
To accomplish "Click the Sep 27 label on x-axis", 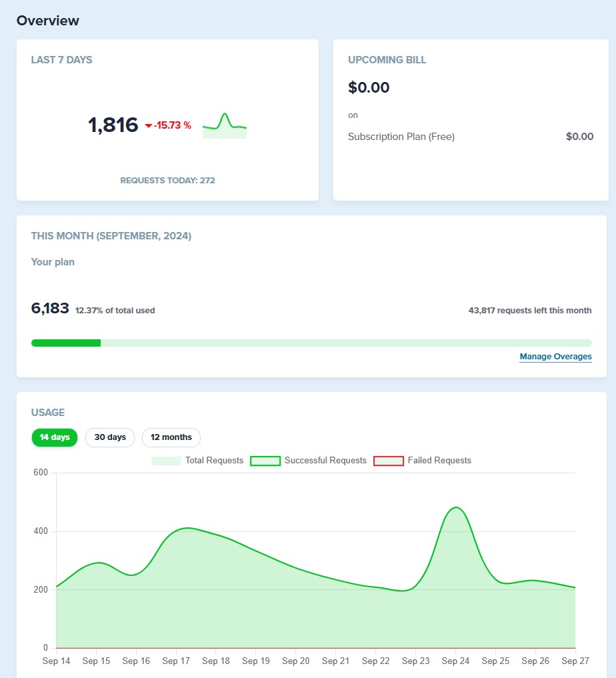I will tap(575, 661).
